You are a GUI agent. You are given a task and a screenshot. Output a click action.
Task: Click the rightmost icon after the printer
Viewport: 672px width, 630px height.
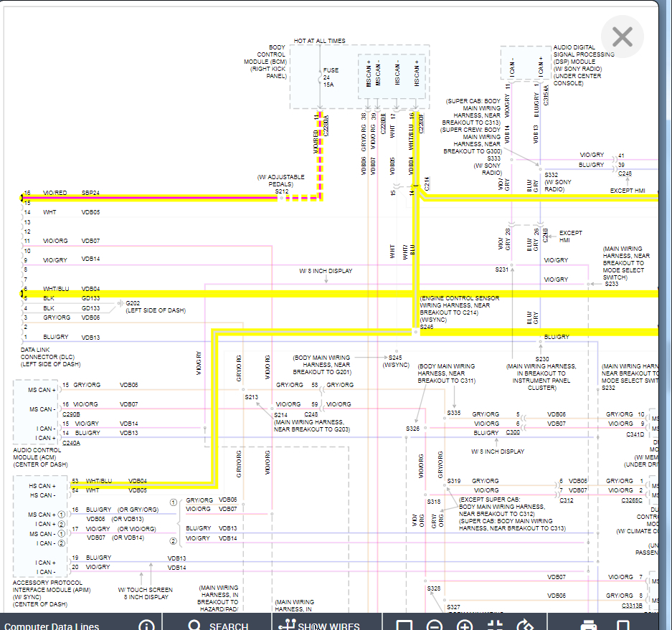pyautogui.click(x=623, y=626)
